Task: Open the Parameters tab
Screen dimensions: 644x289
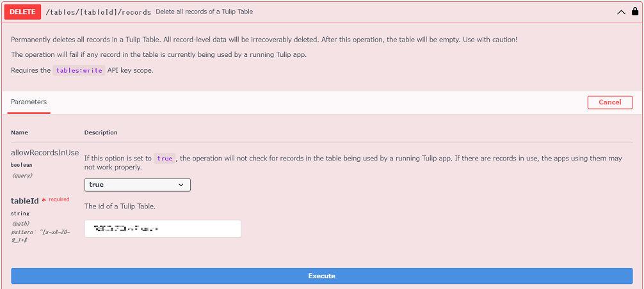Action: click(29, 102)
